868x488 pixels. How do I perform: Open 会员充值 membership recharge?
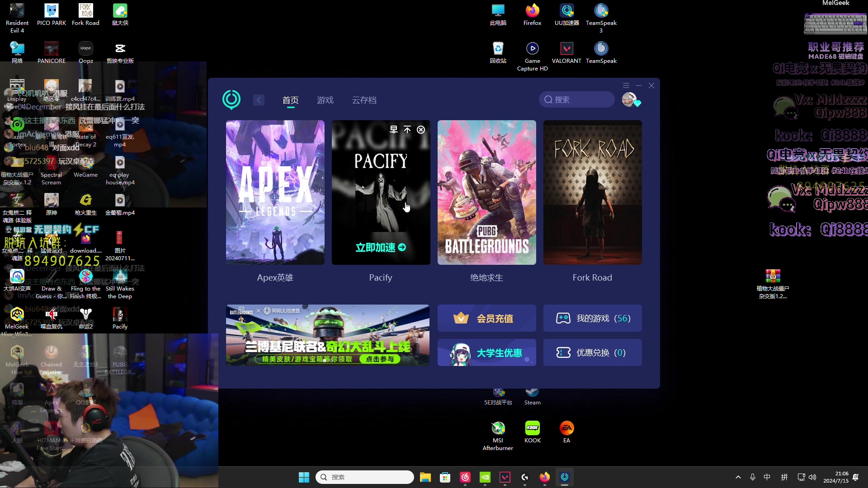(x=487, y=318)
